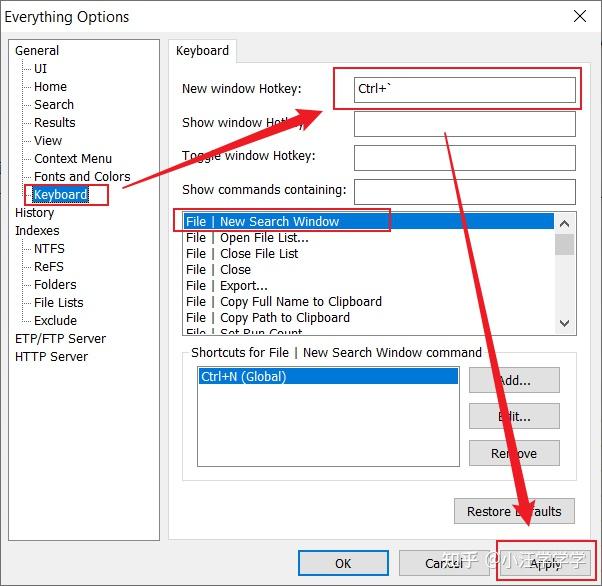Select File | Copy Full Name to Clipboard

[x=369, y=302]
